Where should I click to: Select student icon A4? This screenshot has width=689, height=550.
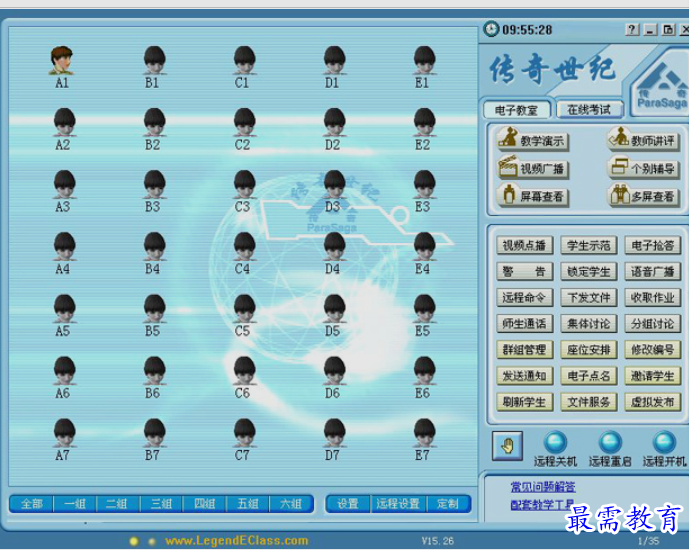coord(64,247)
